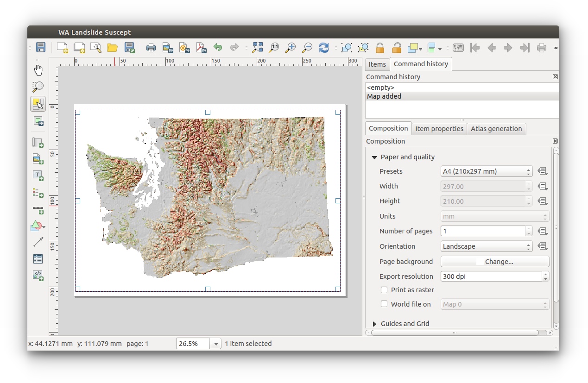This screenshot has height=383, width=588.
Task: Click the Print composition icon
Action: (x=151, y=47)
